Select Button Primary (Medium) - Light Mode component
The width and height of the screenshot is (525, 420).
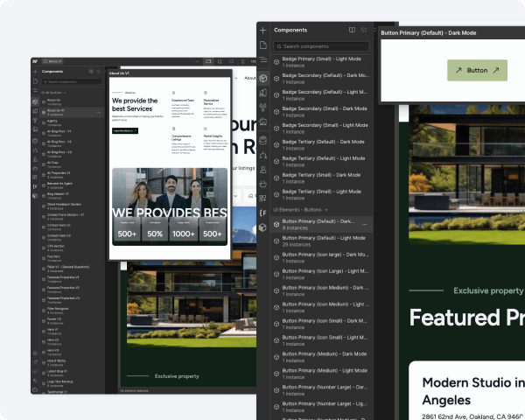tap(322, 374)
